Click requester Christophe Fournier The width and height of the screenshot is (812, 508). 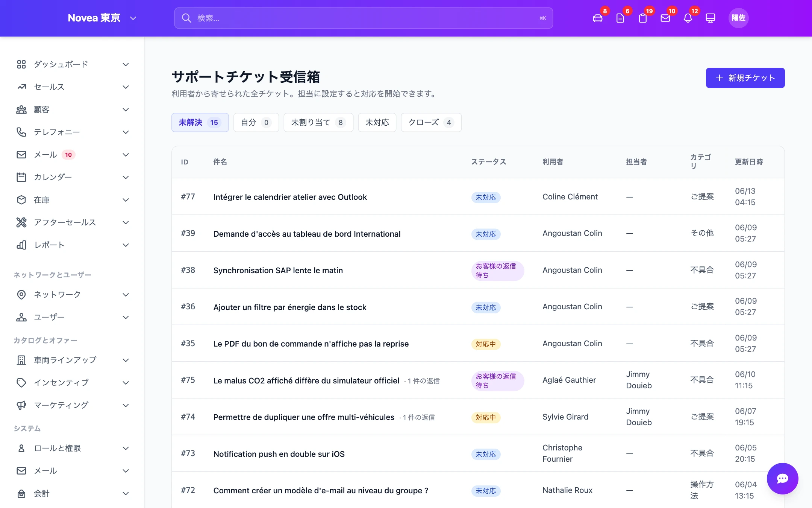coord(562,453)
